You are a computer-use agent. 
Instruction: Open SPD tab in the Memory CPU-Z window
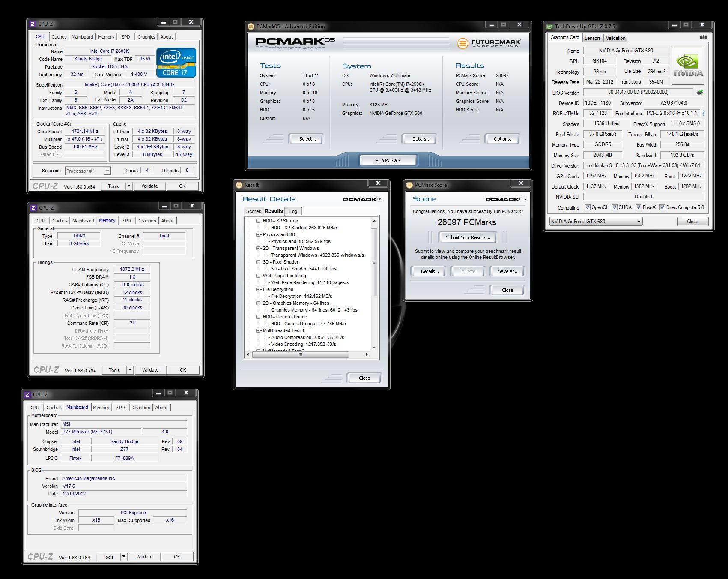(127, 221)
